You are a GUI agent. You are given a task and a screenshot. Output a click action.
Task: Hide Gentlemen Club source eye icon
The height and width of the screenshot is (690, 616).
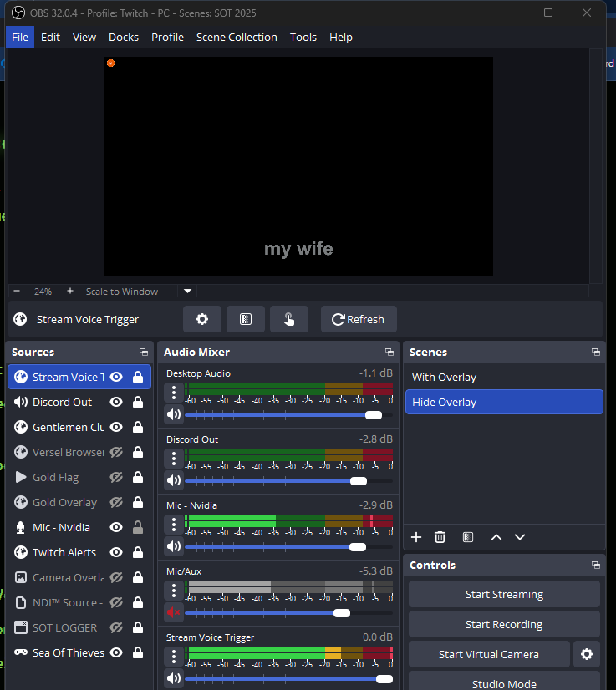coord(116,428)
